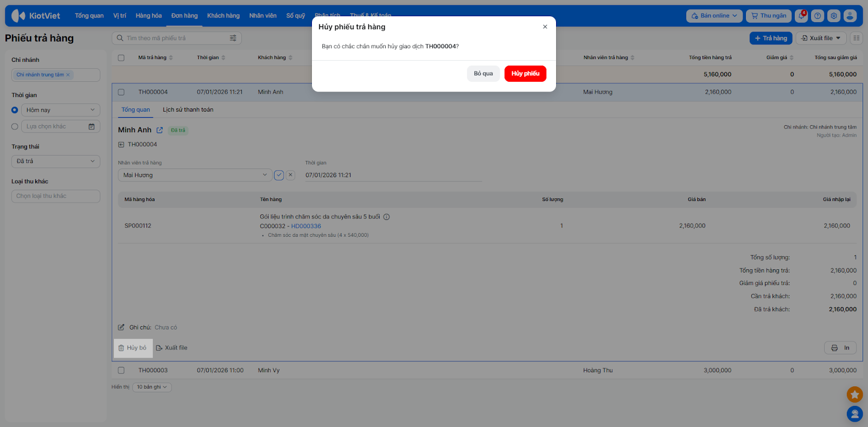Open the Đơn hàng menu
Viewport: 868px width, 427px height.
click(x=184, y=16)
